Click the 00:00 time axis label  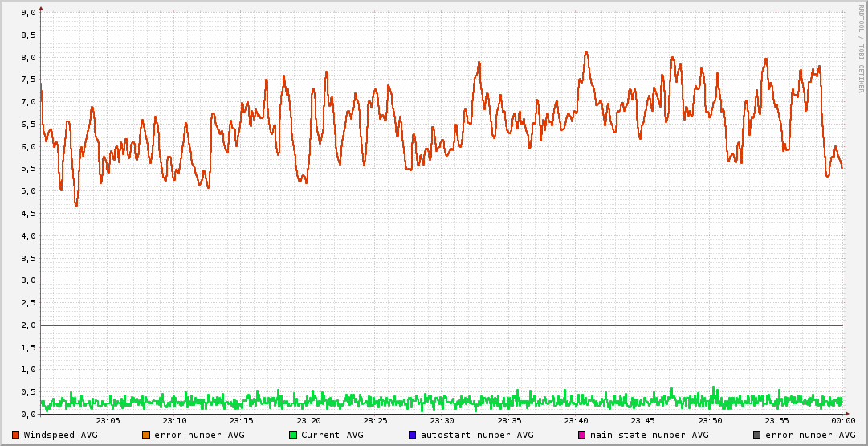(x=843, y=422)
